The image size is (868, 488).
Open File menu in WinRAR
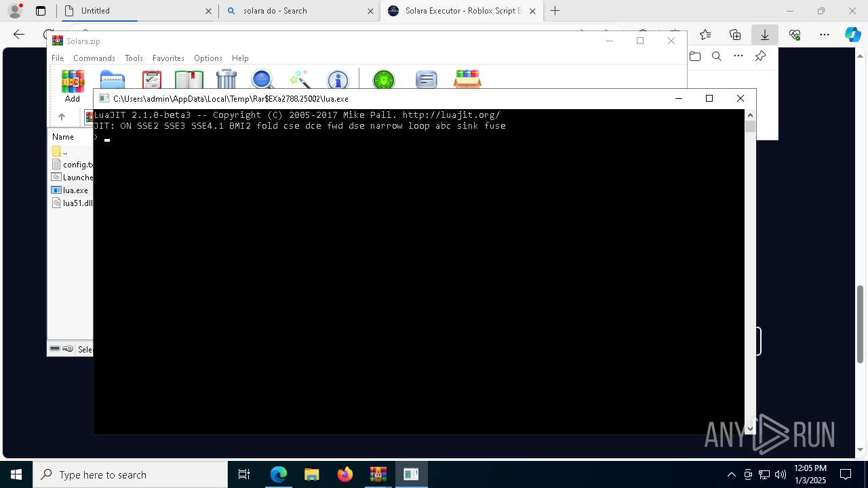pos(58,58)
